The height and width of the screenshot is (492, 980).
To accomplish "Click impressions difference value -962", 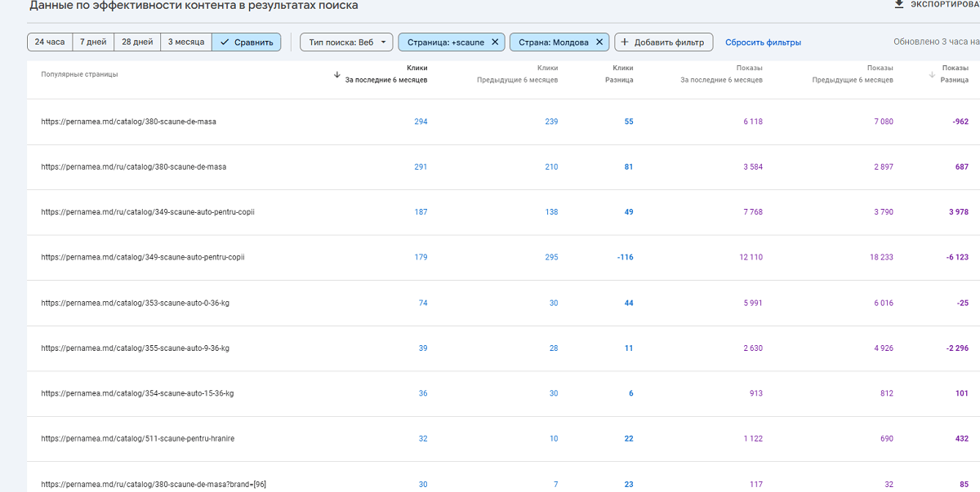I will pyautogui.click(x=960, y=122).
